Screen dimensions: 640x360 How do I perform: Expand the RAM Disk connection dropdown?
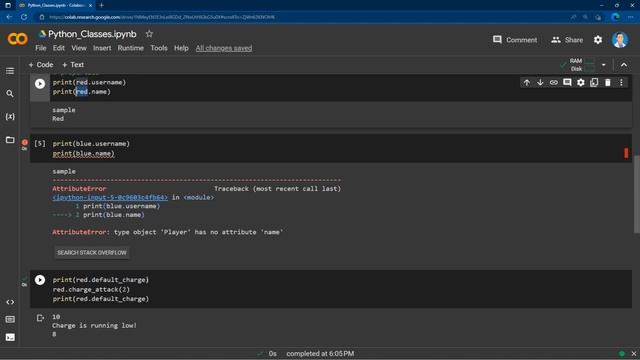tap(603, 65)
